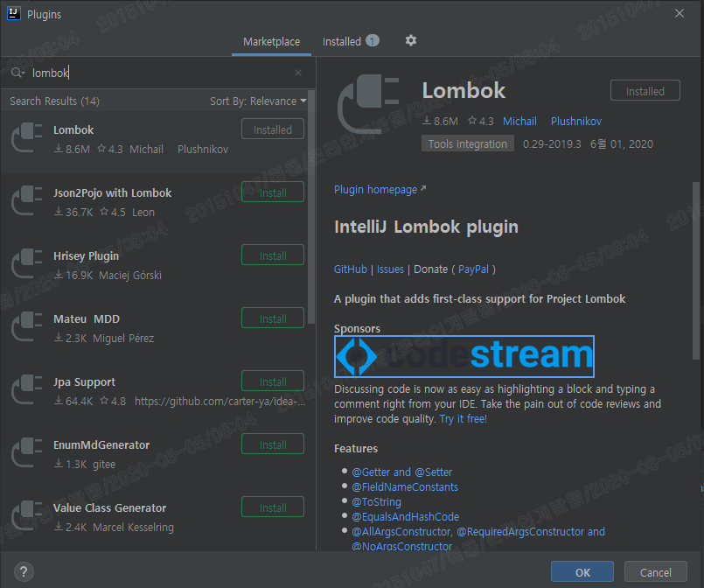Screen dimensions: 704x588
Task: Click the Search Results (14) heading
Action: click(x=55, y=101)
